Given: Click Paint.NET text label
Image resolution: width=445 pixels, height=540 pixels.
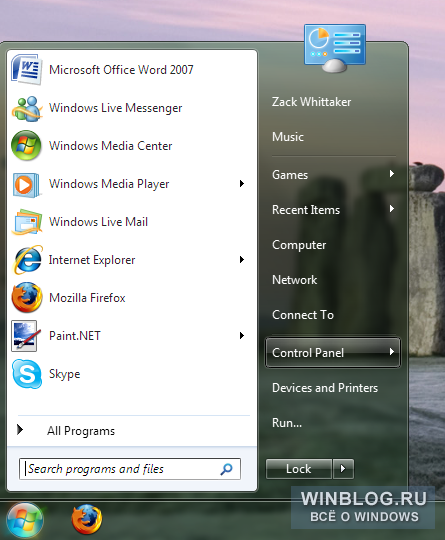Looking at the screenshot, I should pyautogui.click(x=75, y=336).
